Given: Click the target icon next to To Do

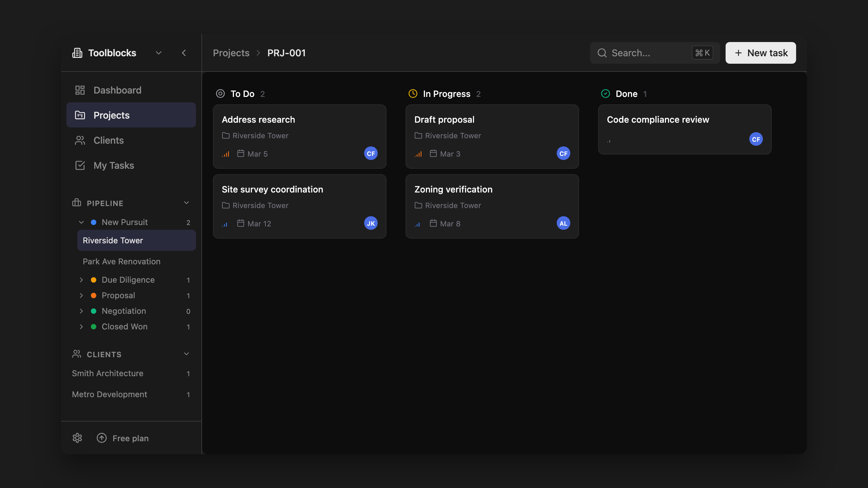Looking at the screenshot, I should click(220, 94).
